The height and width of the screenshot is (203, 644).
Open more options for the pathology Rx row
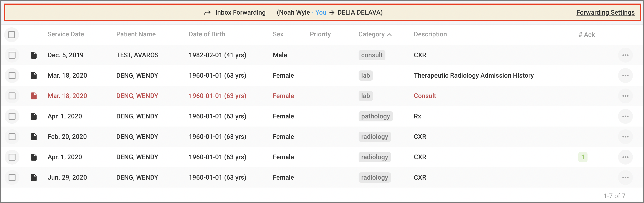tap(625, 116)
